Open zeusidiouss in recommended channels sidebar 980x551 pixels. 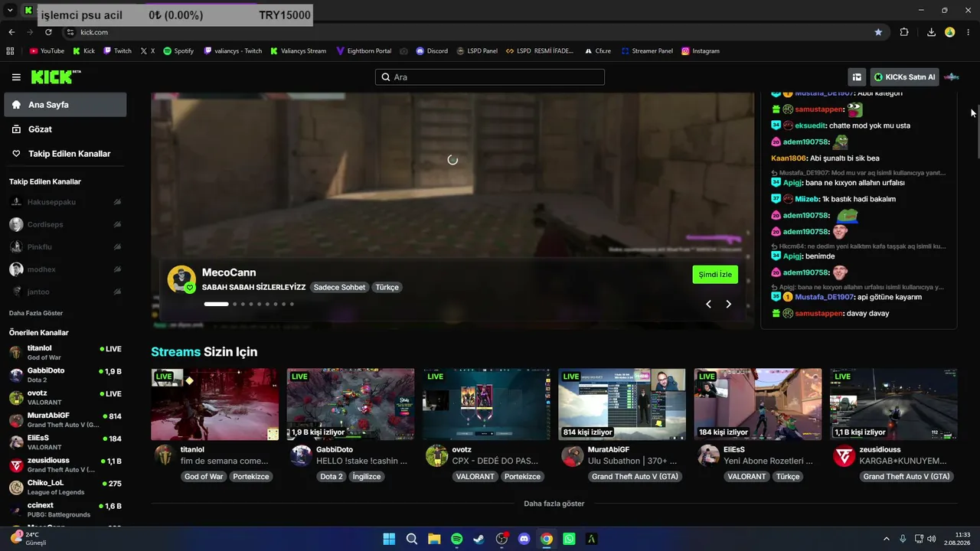tap(65, 465)
